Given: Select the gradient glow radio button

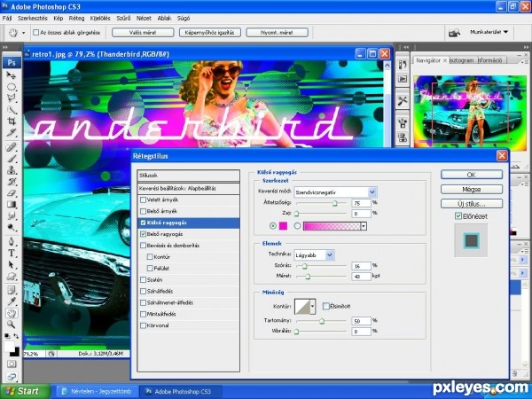Looking at the screenshot, I should (x=297, y=226).
